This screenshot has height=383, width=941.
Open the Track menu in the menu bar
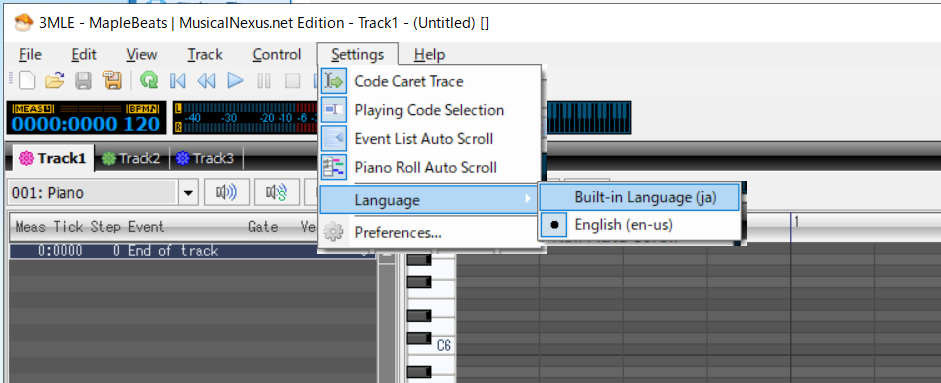(x=205, y=55)
